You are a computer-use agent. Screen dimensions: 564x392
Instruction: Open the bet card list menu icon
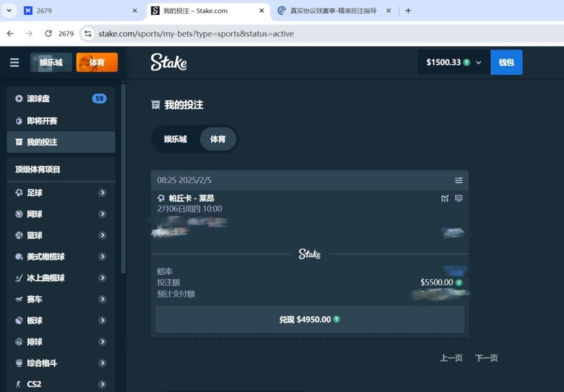[459, 180]
